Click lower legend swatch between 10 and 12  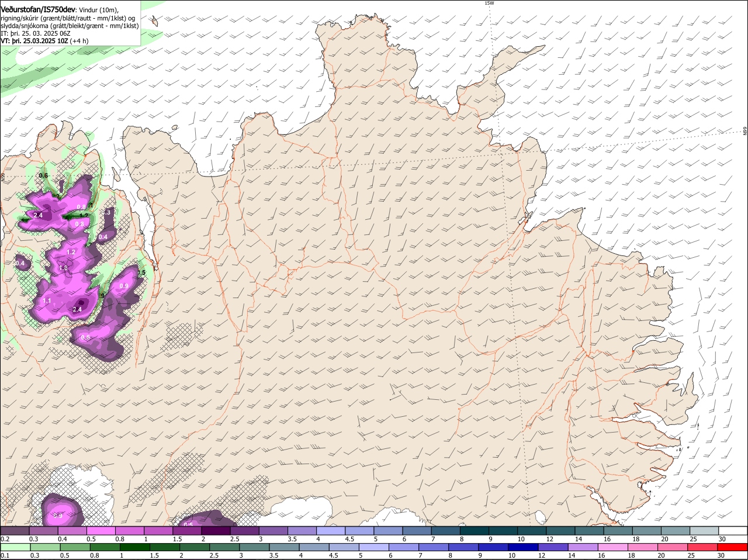525,547
